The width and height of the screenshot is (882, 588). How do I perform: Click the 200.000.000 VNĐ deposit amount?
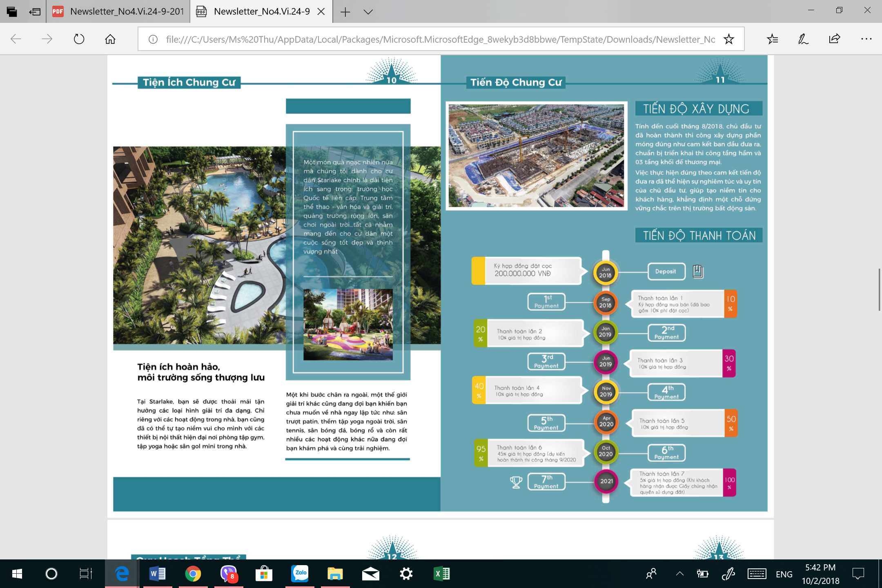[523, 274]
